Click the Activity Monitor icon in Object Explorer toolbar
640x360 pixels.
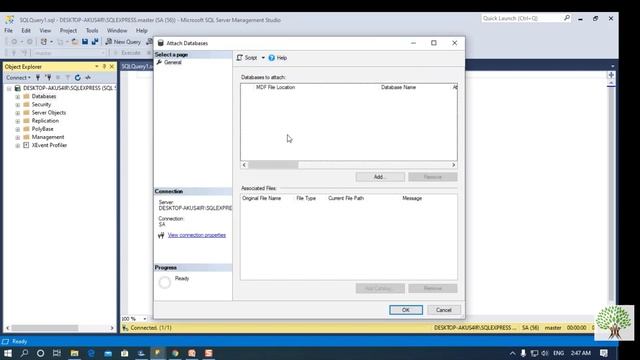[88, 78]
